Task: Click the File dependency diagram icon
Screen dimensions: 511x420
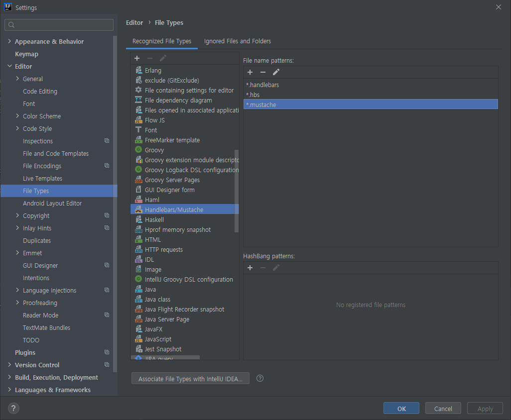Action: 138,101
